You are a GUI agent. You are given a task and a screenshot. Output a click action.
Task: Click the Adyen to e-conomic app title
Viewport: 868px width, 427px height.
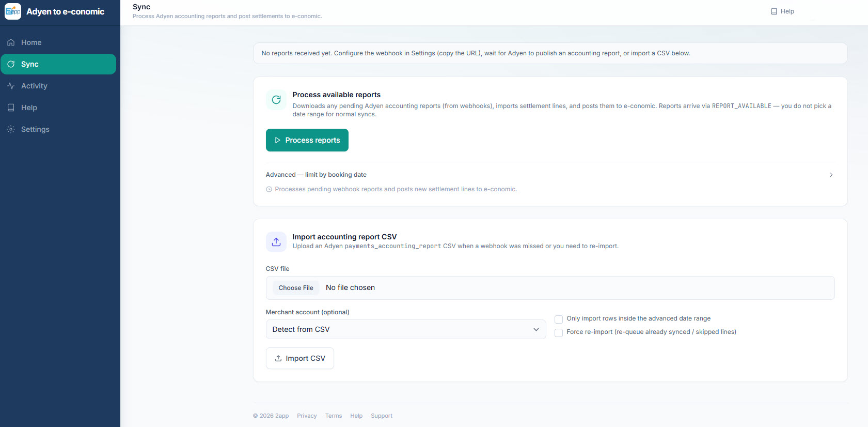tap(66, 11)
